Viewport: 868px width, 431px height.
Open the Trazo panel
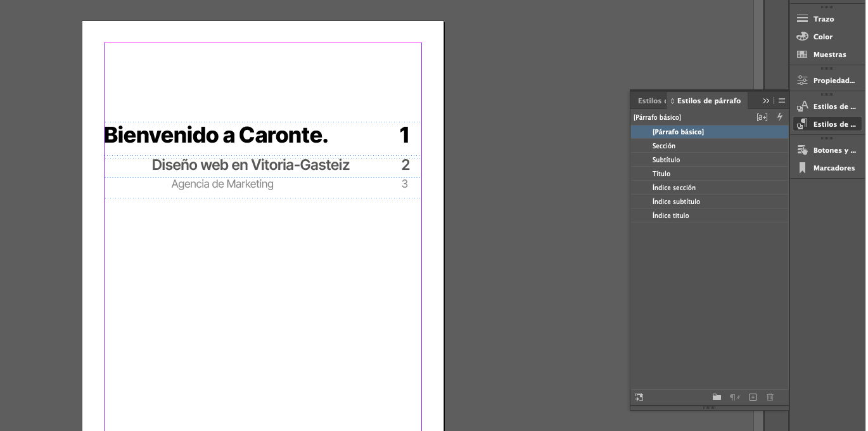pos(824,18)
